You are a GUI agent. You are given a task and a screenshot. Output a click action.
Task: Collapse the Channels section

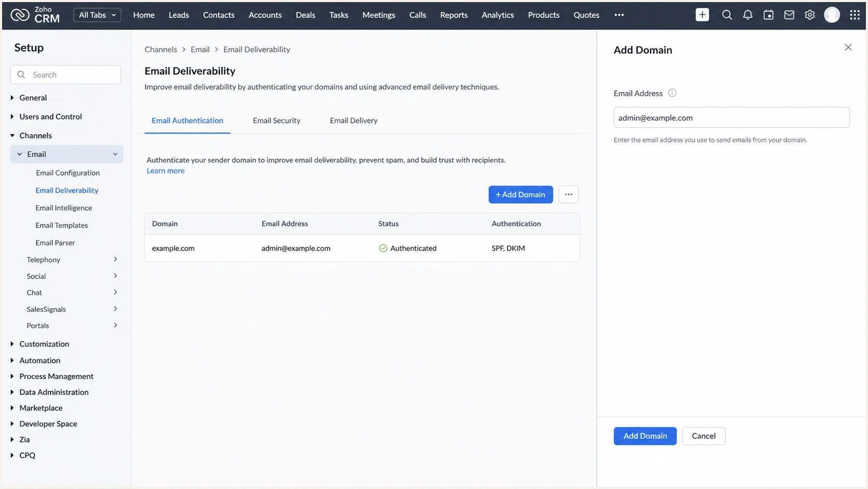12,136
